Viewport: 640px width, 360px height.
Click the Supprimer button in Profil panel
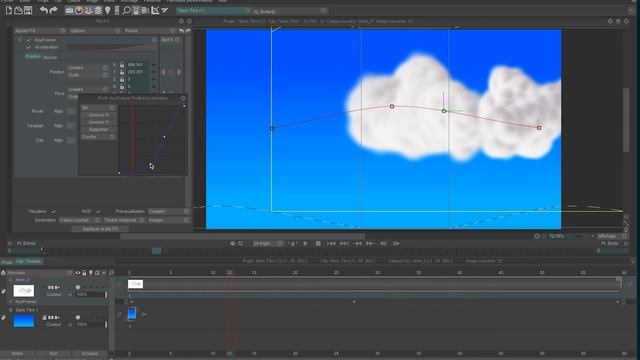[x=98, y=129]
